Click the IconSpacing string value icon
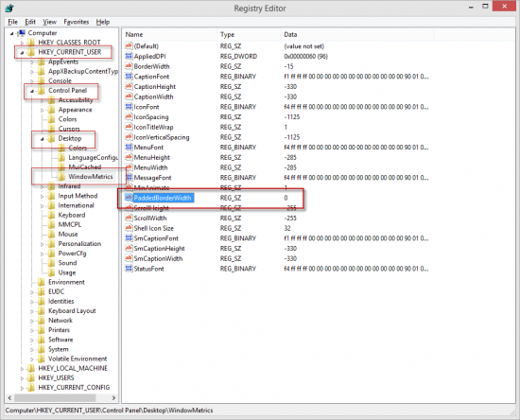The width and height of the screenshot is (520, 420). pos(129,116)
